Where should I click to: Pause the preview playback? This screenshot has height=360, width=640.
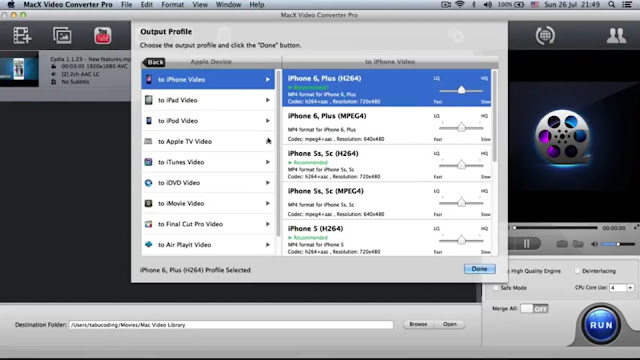click(x=526, y=244)
